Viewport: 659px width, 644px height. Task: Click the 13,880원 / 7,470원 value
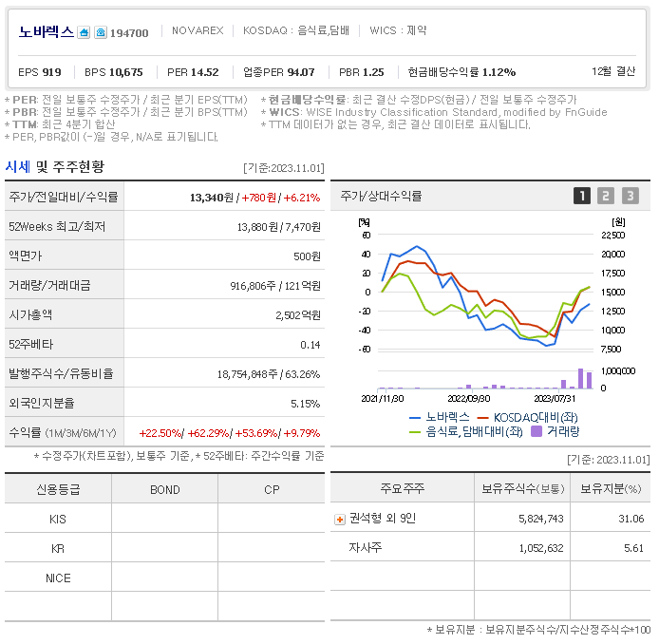click(x=279, y=227)
